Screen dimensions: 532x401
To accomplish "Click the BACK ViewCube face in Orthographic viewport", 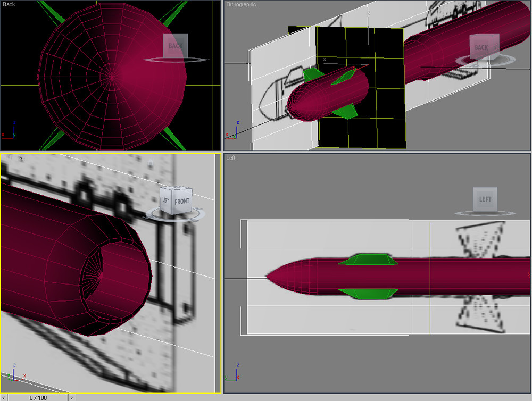I will [481, 47].
